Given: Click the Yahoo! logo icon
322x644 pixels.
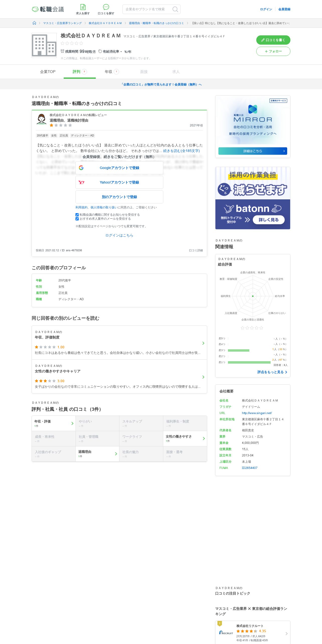Looking at the screenshot, I should [x=81, y=182].
